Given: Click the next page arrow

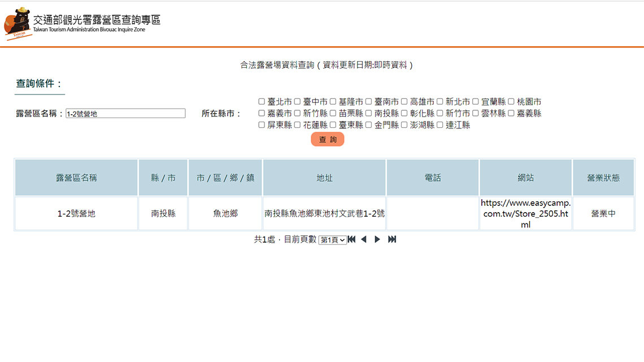Looking at the screenshot, I should click(x=377, y=239).
